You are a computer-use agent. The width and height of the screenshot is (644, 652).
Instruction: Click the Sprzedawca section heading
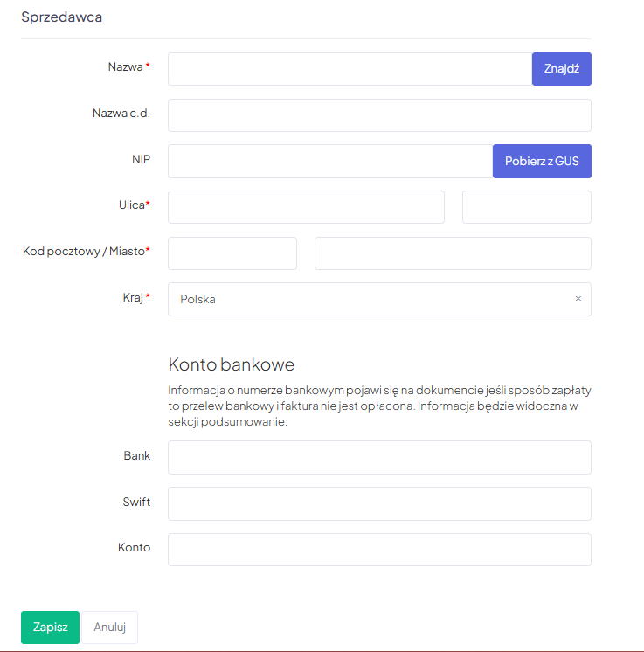(x=62, y=17)
